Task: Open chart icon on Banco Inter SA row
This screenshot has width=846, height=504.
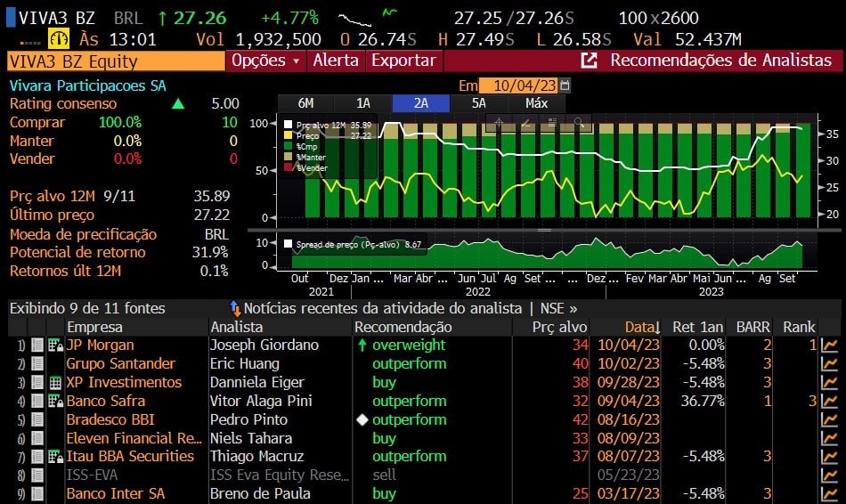Action: 830,494
